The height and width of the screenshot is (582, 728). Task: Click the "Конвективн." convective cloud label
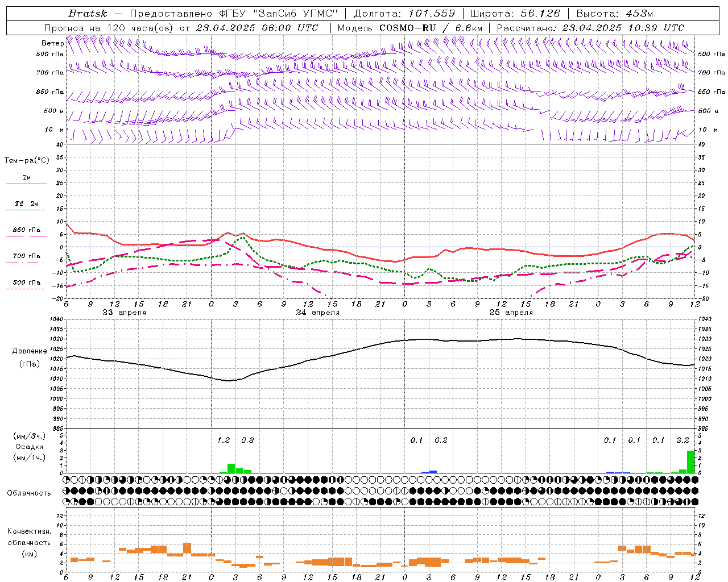pos(29,531)
